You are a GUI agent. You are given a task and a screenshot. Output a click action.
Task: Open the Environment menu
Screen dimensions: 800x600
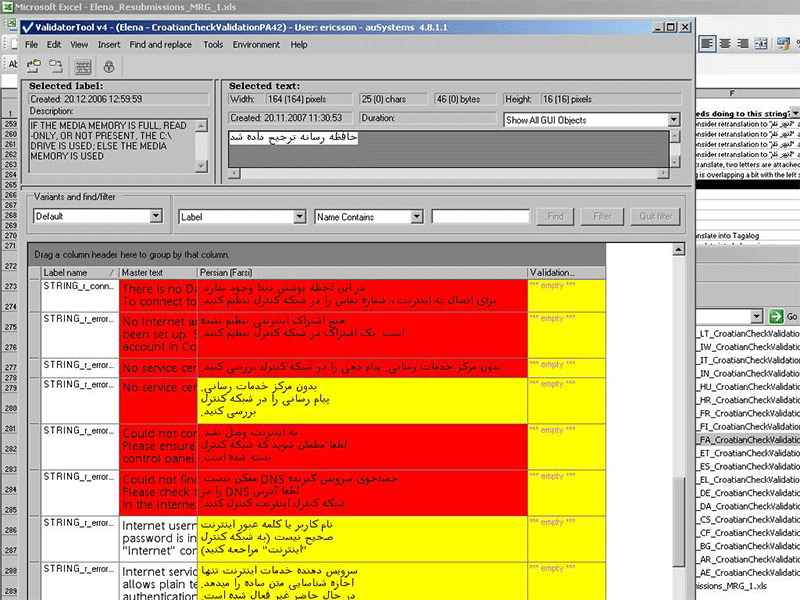click(256, 45)
